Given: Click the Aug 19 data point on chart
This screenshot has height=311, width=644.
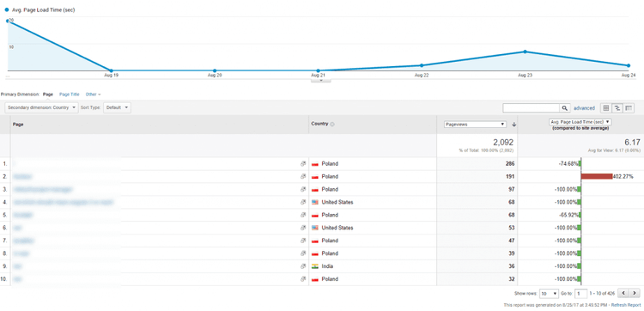Looking at the screenshot, I should pos(111,70).
